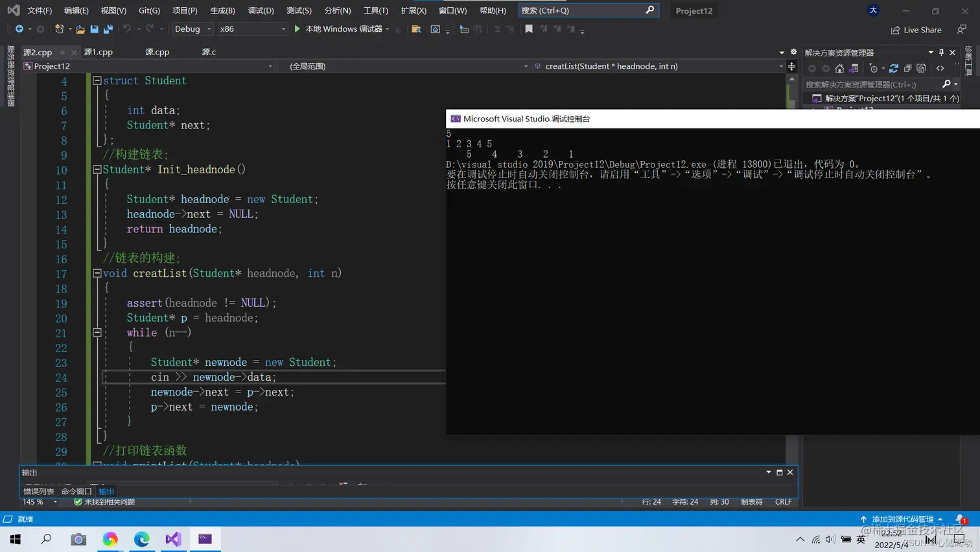Collapse the creatList function block
This screenshot has width=980, height=552.
[x=97, y=273]
